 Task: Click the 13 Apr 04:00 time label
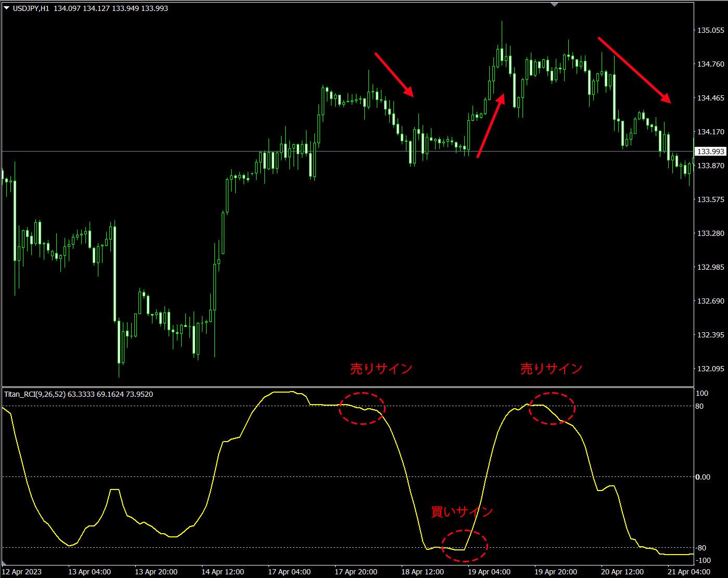90,572
